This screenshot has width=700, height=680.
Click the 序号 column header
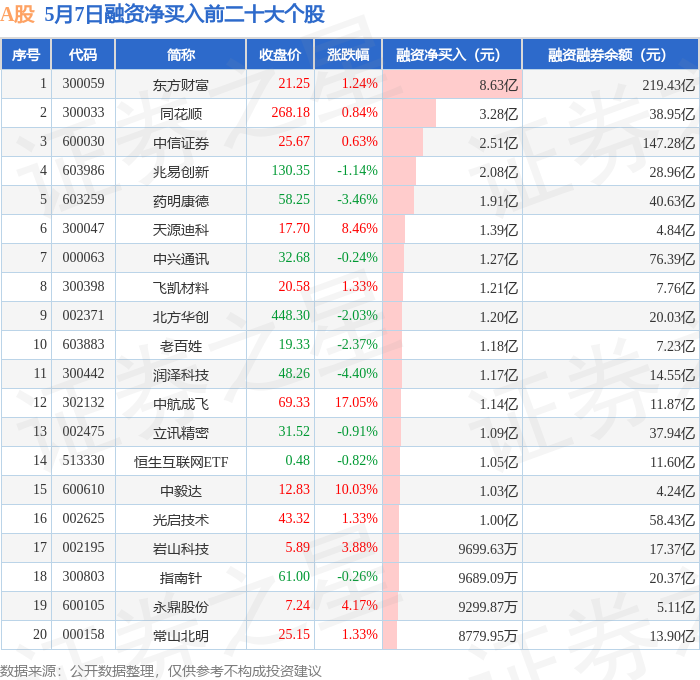[26, 54]
